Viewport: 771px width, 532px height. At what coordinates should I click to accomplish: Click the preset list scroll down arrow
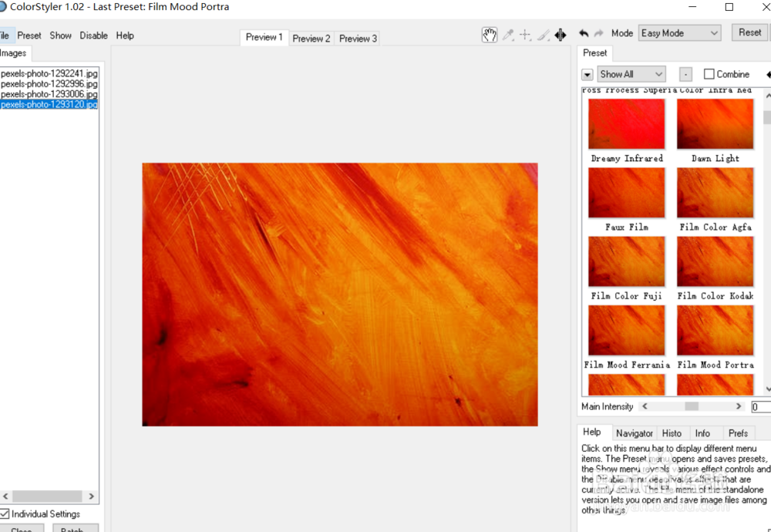pos(768,389)
